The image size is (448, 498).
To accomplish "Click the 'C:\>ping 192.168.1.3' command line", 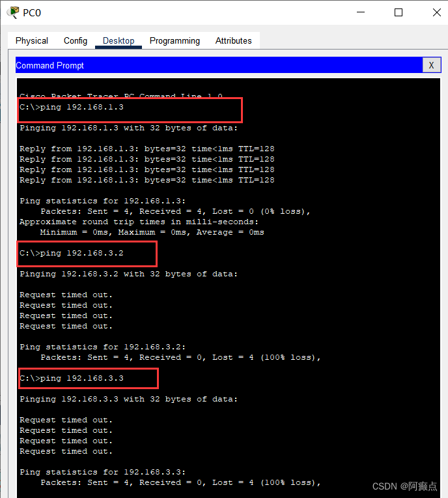I will coord(72,107).
